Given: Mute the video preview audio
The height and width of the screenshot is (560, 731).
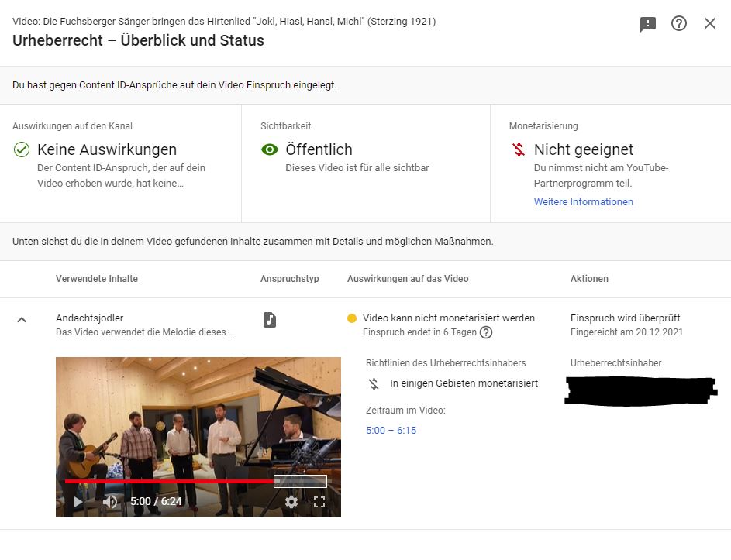Looking at the screenshot, I should pos(110,502).
